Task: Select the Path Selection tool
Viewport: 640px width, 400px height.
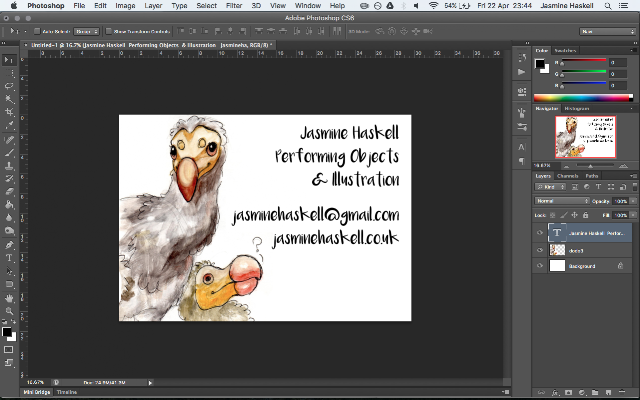Action: pos(9,271)
